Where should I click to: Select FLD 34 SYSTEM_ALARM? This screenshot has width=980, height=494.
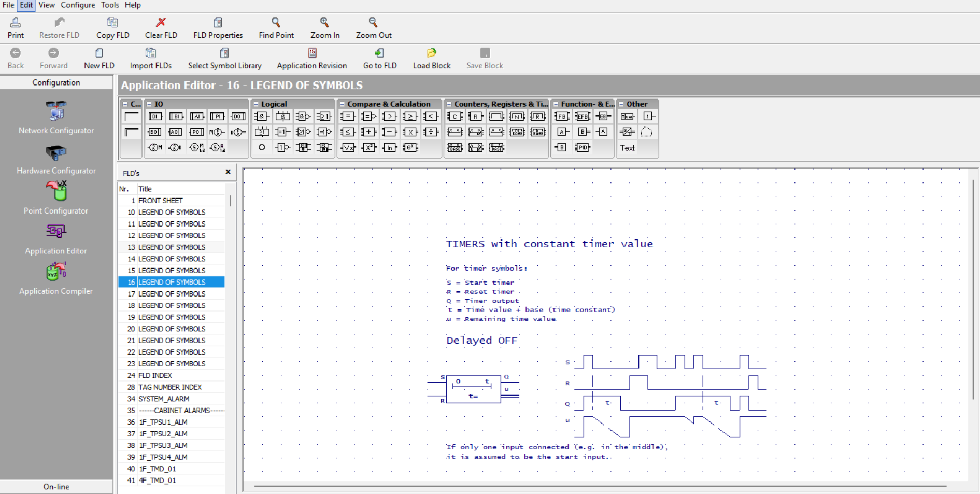click(172, 399)
